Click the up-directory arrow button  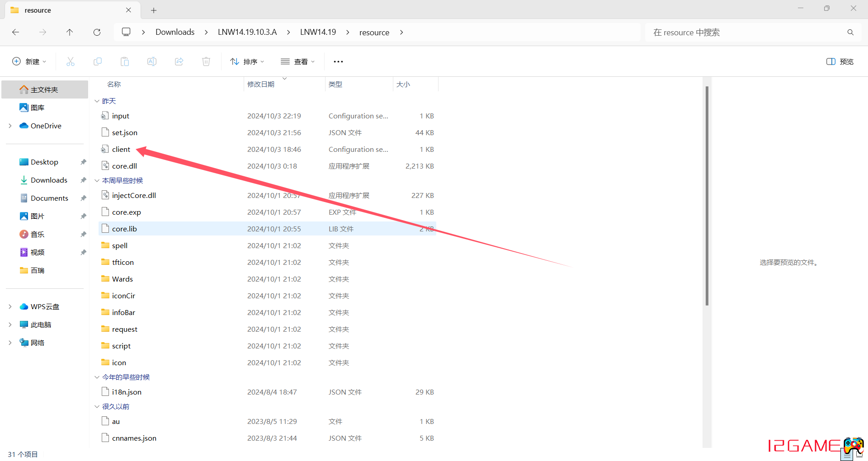[70, 32]
